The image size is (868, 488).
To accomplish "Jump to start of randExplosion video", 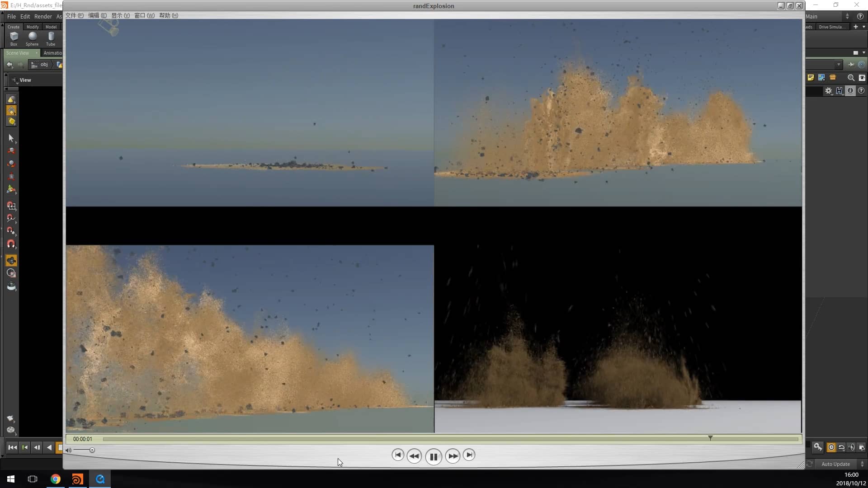I will [398, 455].
